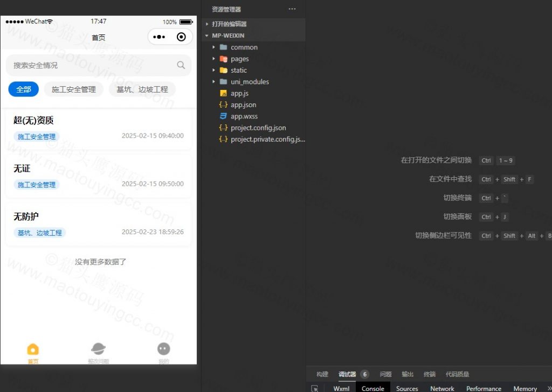Show more devtools tabs chevron
This screenshot has height=392, width=552.
549,388
